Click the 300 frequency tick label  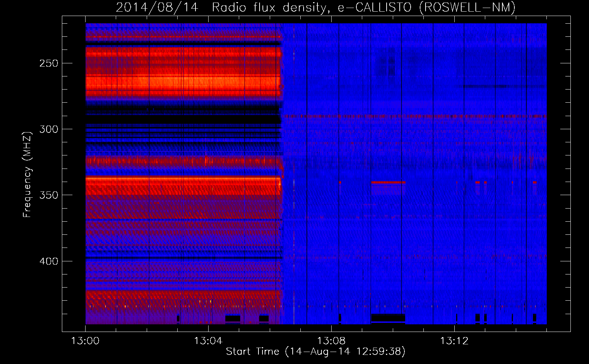pos(49,129)
